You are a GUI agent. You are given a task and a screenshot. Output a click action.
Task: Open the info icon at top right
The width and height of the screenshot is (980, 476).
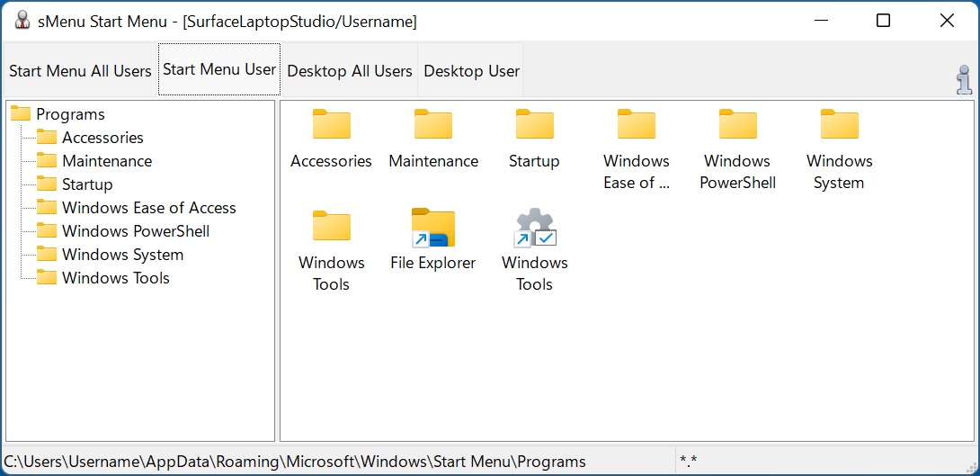(x=966, y=80)
